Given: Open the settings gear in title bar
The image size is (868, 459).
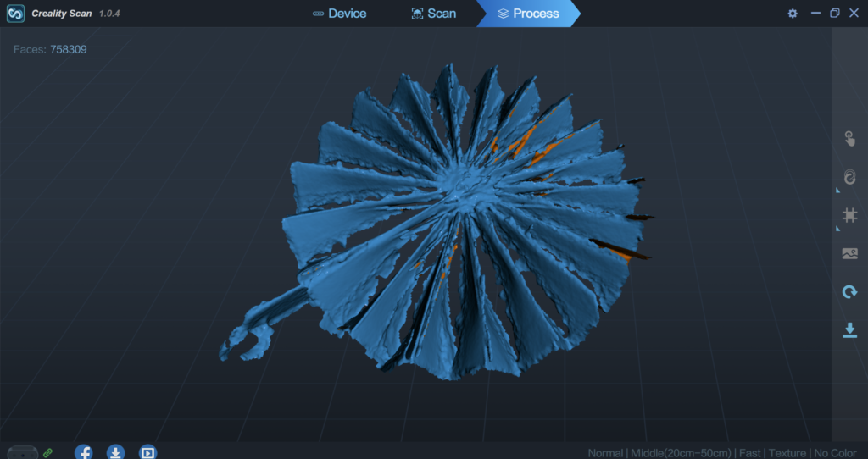Looking at the screenshot, I should [x=793, y=14].
